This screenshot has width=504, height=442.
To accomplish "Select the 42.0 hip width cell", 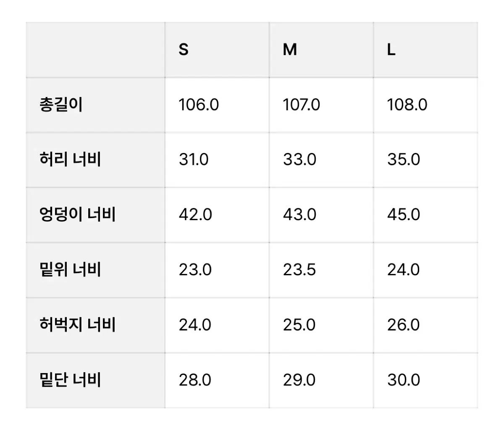I will (x=195, y=215).
